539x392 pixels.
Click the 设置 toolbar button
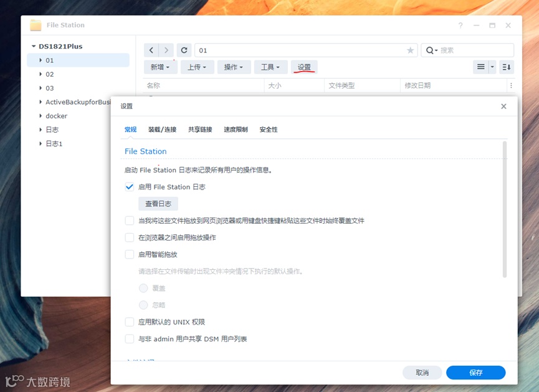pos(304,67)
